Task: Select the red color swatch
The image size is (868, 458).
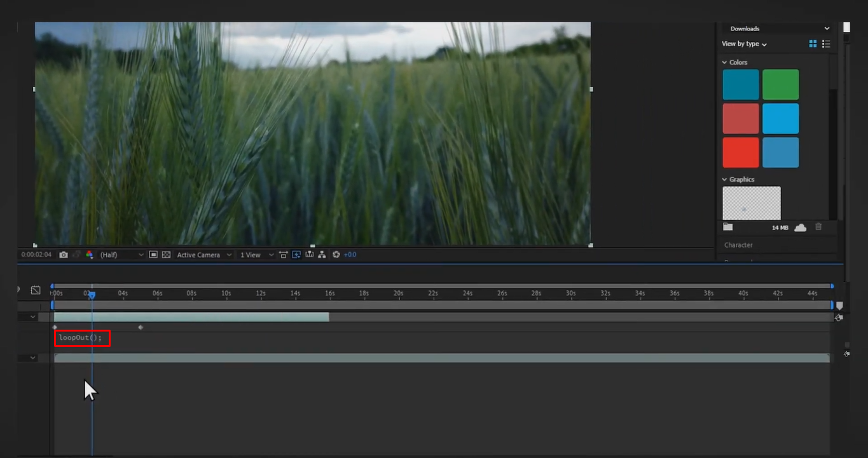Action: [740, 152]
